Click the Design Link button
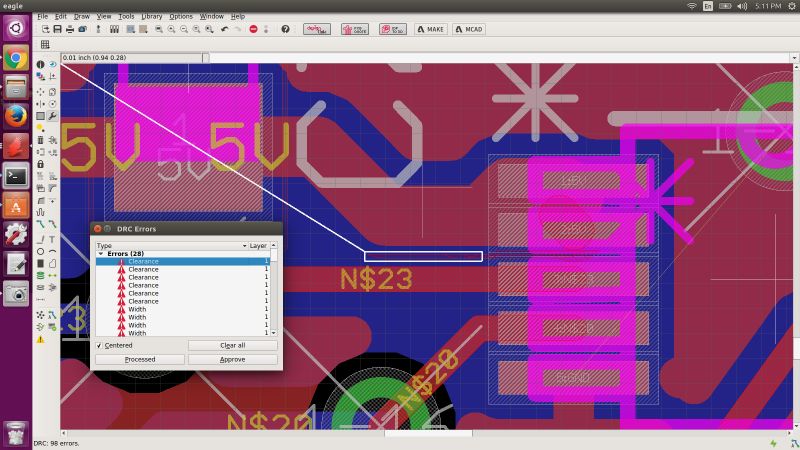The width and height of the screenshot is (800, 450). 317,29
